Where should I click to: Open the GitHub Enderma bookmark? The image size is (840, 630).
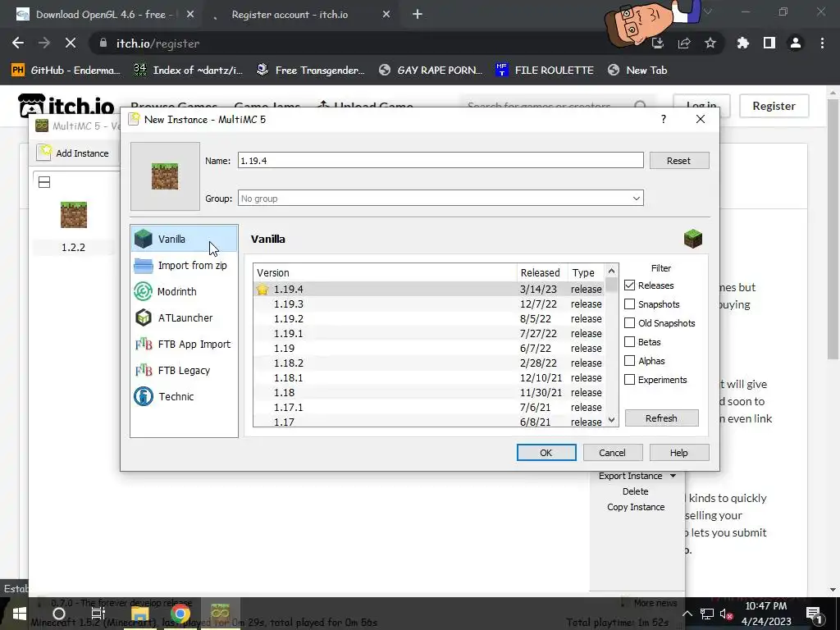[x=66, y=71]
